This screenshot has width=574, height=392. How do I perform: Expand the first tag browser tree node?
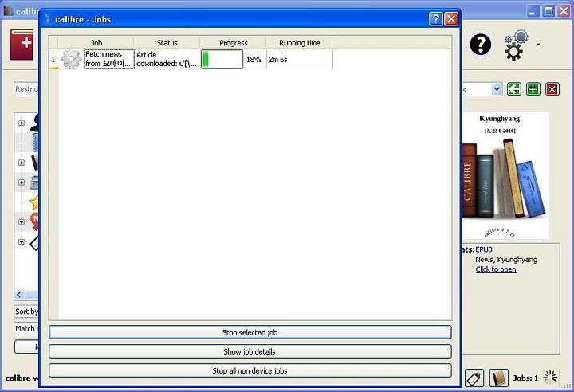pyautogui.click(x=22, y=123)
